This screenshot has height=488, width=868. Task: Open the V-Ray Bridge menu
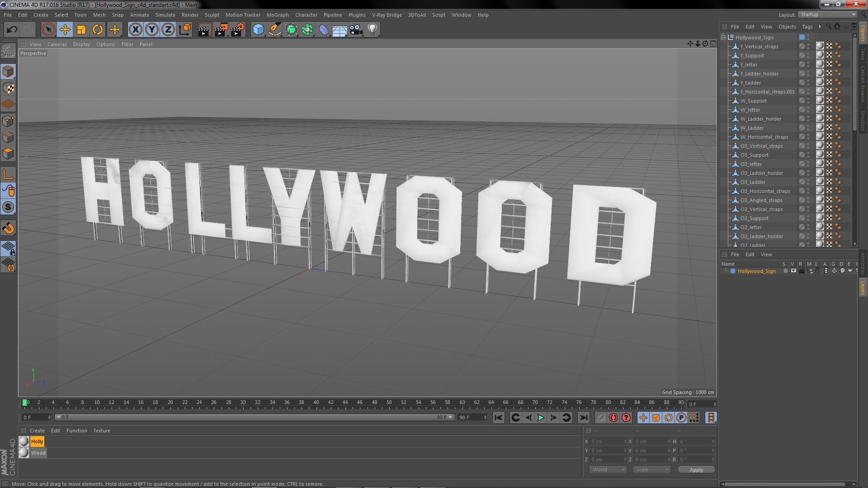(x=387, y=15)
